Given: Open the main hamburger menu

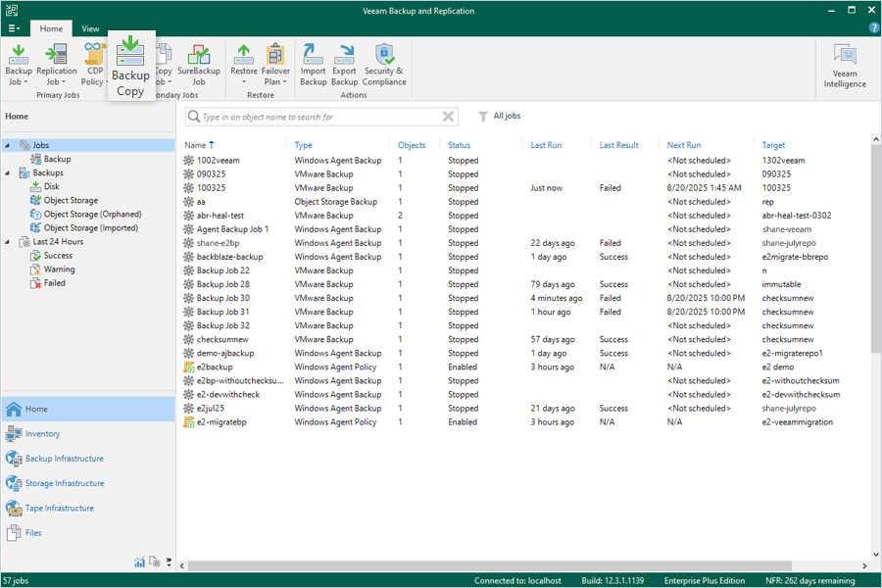Looking at the screenshot, I should click(x=14, y=28).
